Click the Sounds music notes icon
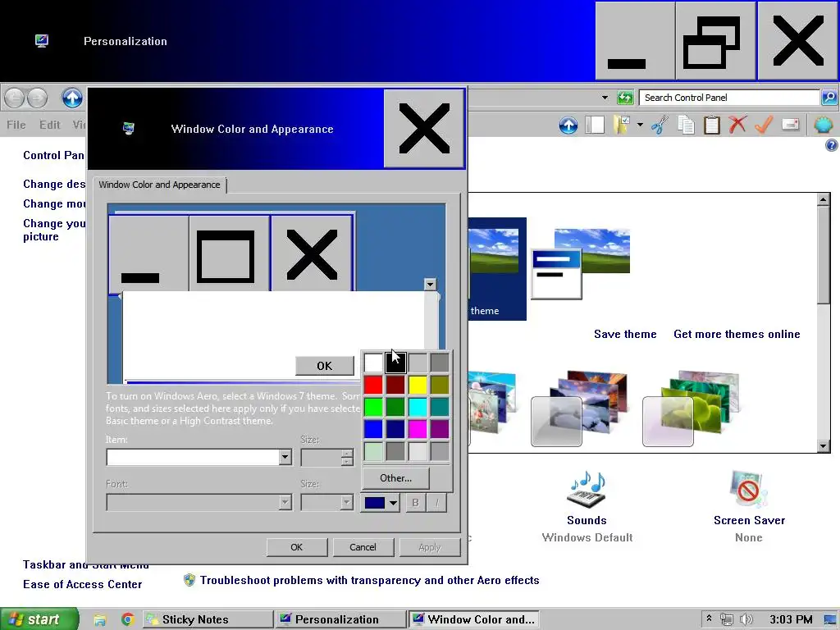This screenshot has width=840, height=630. (587, 489)
